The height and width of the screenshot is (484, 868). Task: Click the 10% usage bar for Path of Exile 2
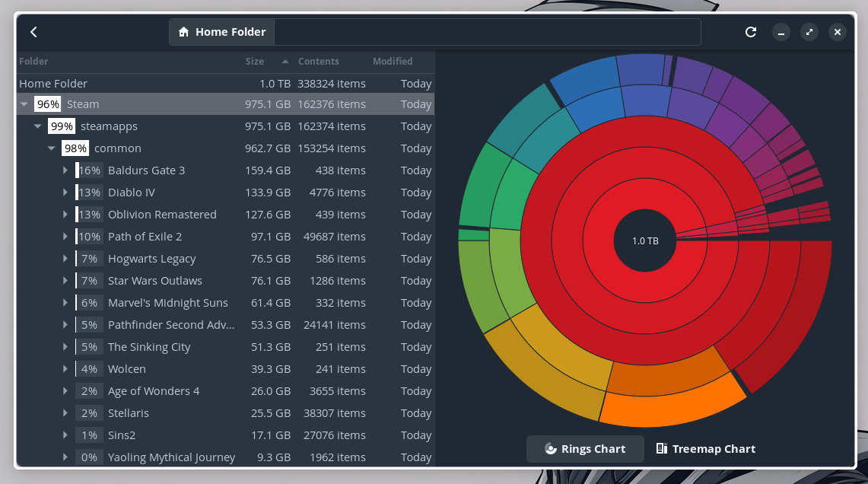(89, 237)
